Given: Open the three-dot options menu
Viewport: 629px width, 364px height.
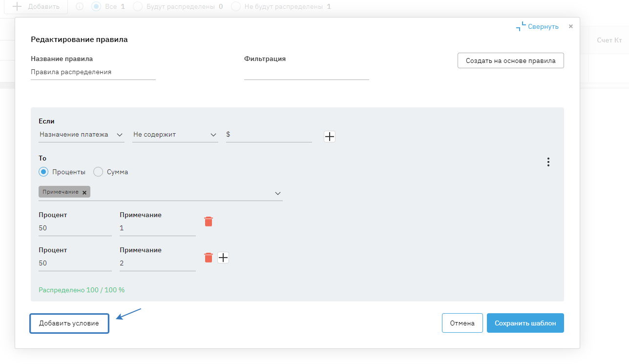Looking at the screenshot, I should 548,162.
